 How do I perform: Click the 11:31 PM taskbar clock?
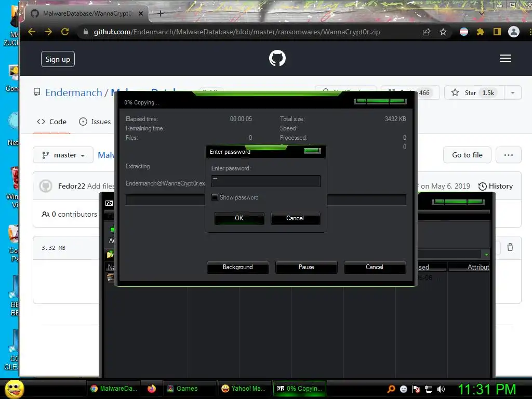[487, 390]
